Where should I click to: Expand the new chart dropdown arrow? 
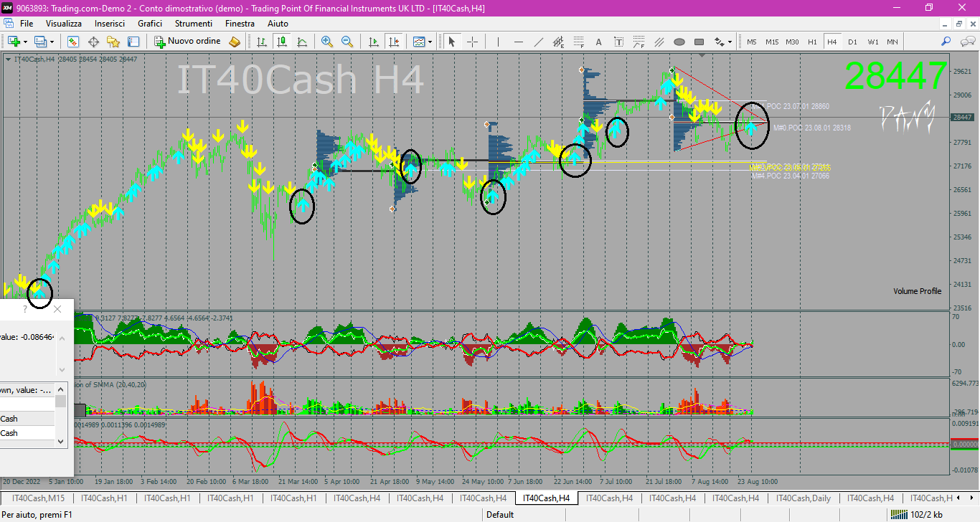click(25, 42)
